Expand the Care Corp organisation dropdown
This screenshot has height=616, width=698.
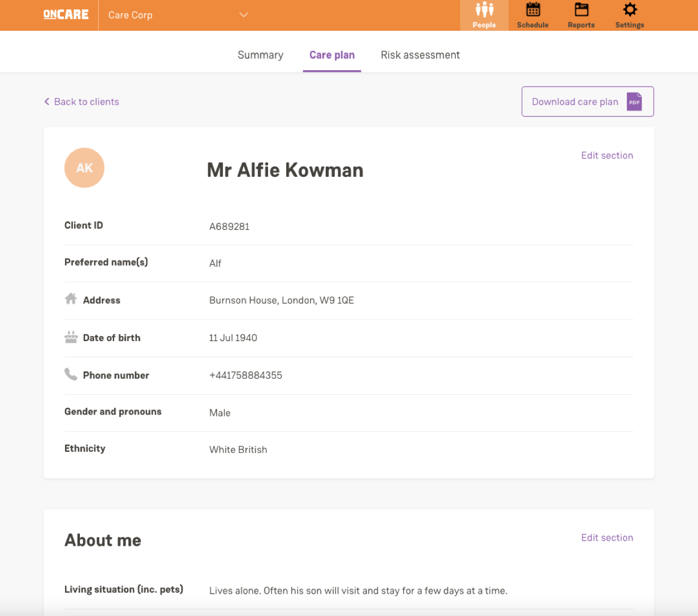[244, 15]
